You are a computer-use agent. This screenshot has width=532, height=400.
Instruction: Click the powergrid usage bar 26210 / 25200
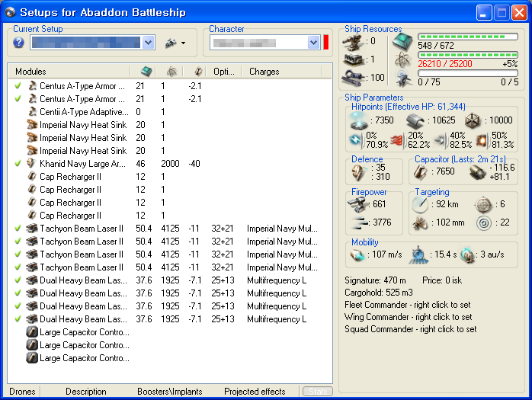(468, 55)
